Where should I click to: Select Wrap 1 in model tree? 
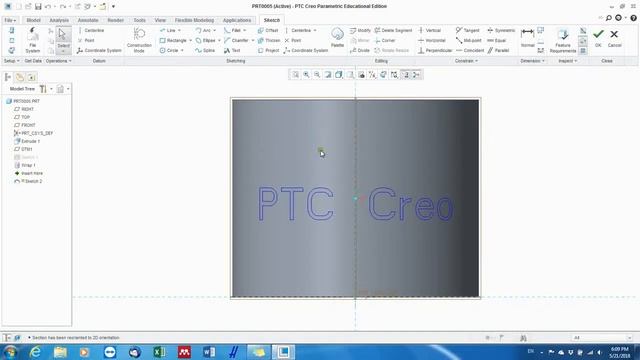(x=25, y=165)
